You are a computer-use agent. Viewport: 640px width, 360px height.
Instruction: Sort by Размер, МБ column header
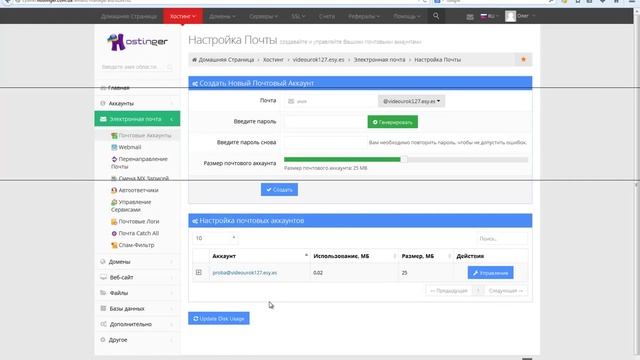[426, 256]
